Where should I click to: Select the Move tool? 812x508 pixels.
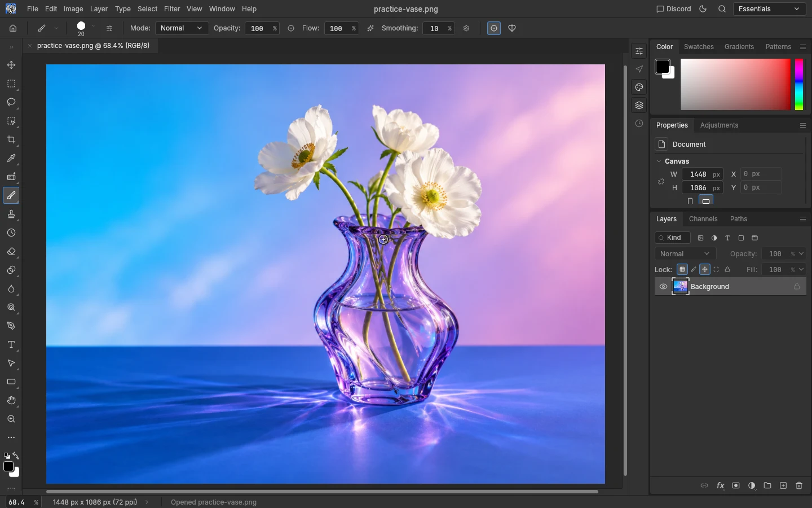(x=11, y=65)
